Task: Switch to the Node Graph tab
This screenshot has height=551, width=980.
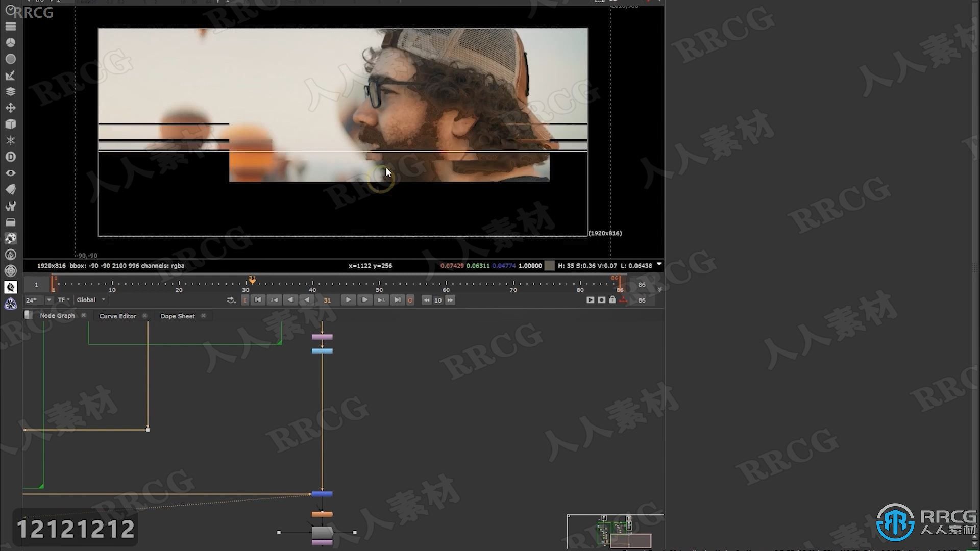Action: (x=57, y=316)
